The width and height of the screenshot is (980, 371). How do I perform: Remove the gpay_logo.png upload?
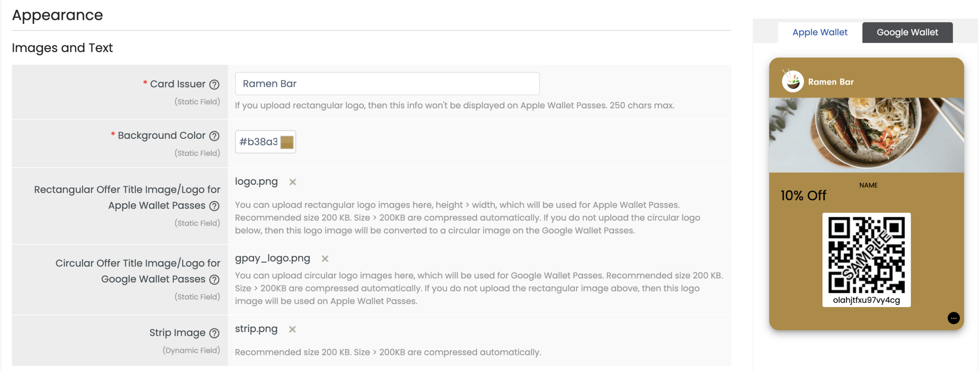(325, 259)
